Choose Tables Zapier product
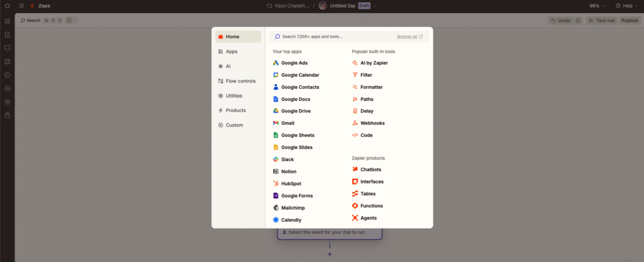The height and width of the screenshot is (262, 644). click(x=364, y=194)
